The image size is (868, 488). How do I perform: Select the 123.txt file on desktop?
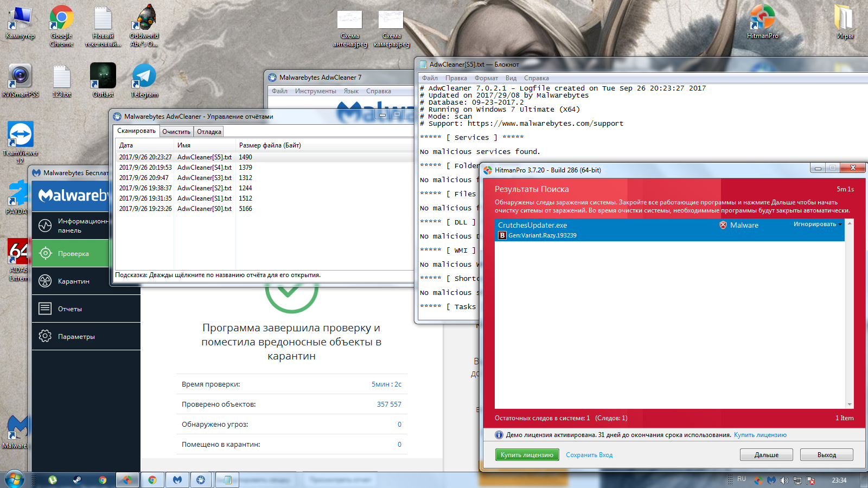[61, 80]
